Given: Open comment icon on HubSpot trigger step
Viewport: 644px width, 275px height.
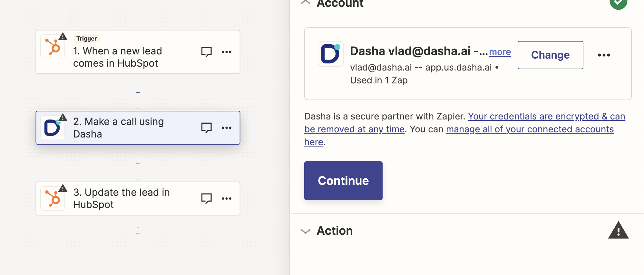Looking at the screenshot, I should 206,52.
